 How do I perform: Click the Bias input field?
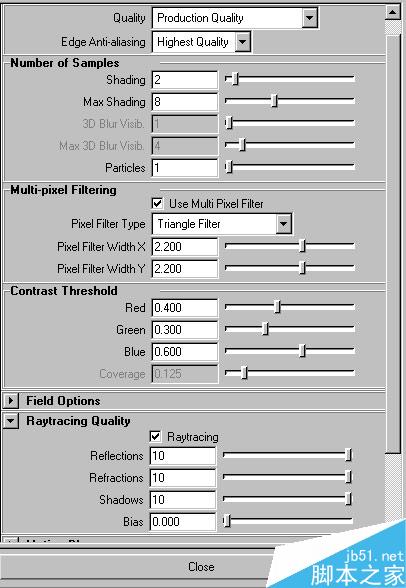[183, 522]
